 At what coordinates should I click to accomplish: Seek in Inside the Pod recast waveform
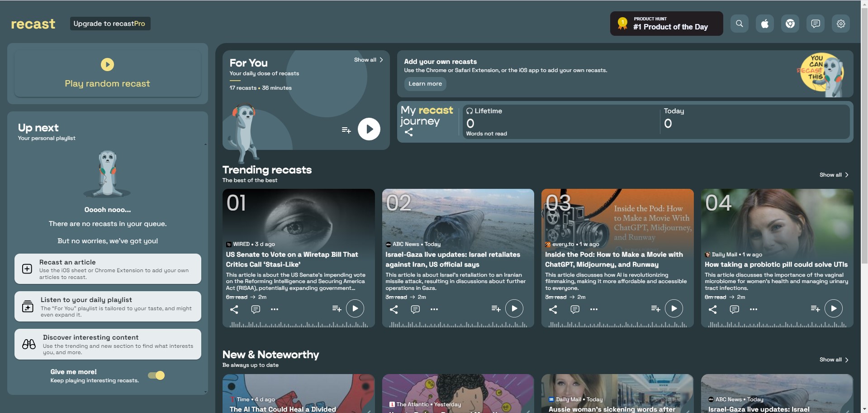617,325
